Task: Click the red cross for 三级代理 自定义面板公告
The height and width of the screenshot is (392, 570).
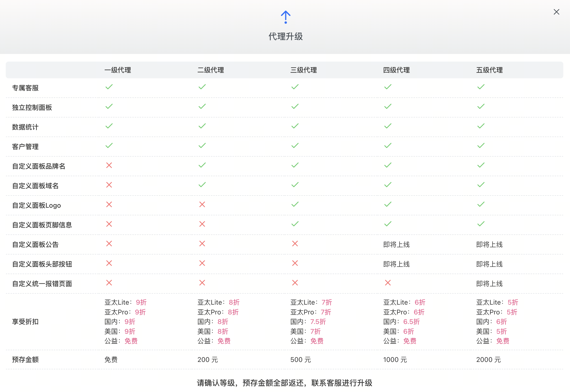Action: pos(295,244)
